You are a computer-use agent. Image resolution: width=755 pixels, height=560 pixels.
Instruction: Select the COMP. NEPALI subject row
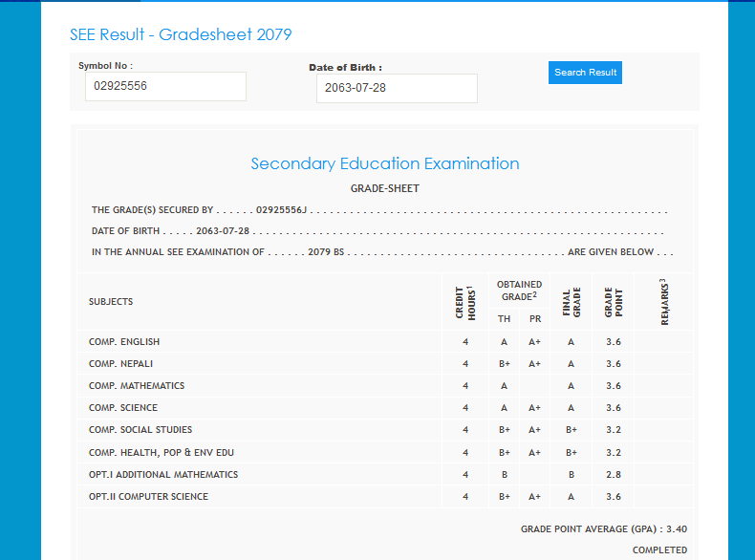(120, 364)
